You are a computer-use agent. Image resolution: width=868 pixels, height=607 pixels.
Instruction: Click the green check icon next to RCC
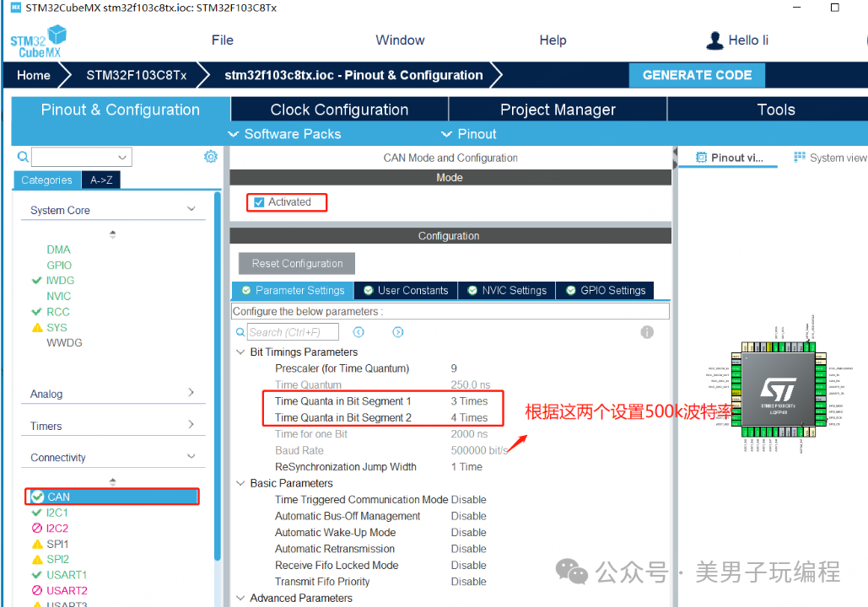coord(36,312)
